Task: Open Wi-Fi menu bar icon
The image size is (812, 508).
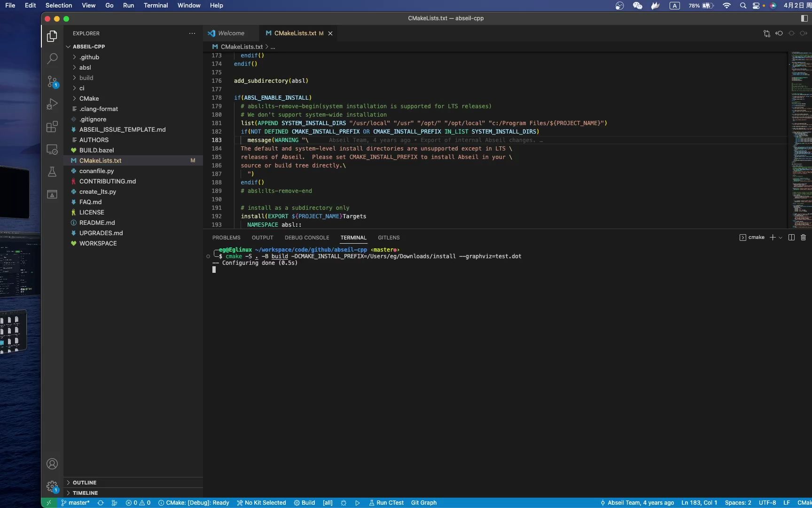Action: tap(726, 6)
